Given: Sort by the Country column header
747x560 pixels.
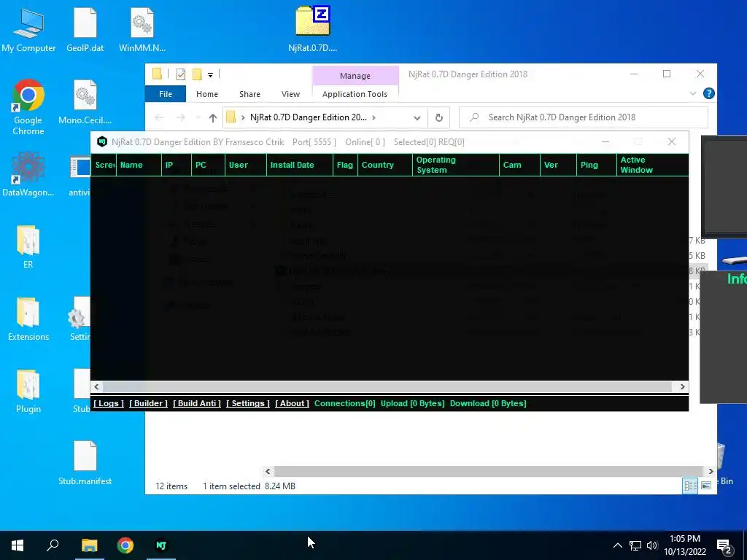Looking at the screenshot, I should 385,165.
